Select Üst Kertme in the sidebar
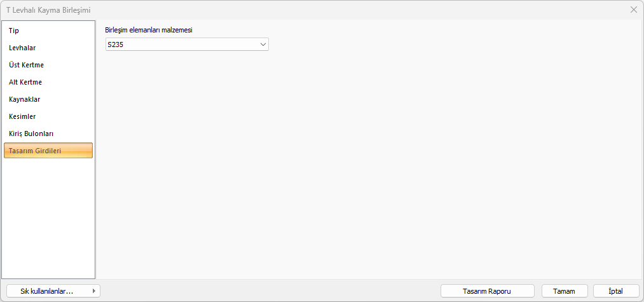The width and height of the screenshot is (644, 302). coord(26,65)
